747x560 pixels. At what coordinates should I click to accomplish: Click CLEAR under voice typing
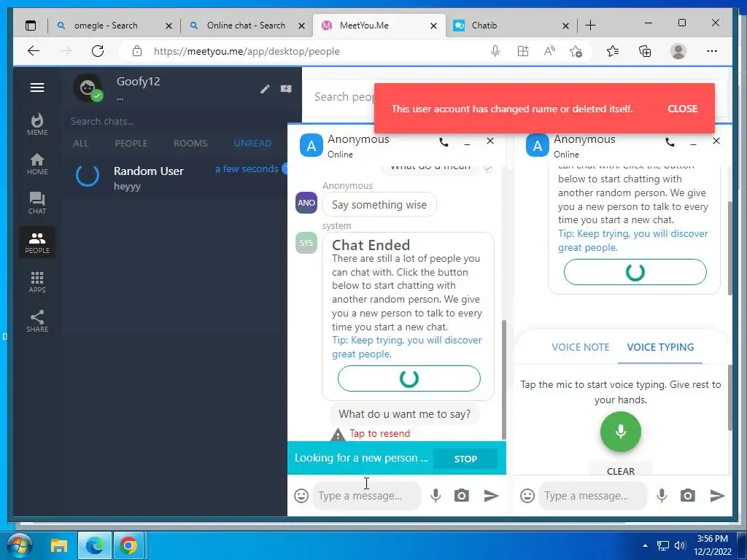coord(620,471)
